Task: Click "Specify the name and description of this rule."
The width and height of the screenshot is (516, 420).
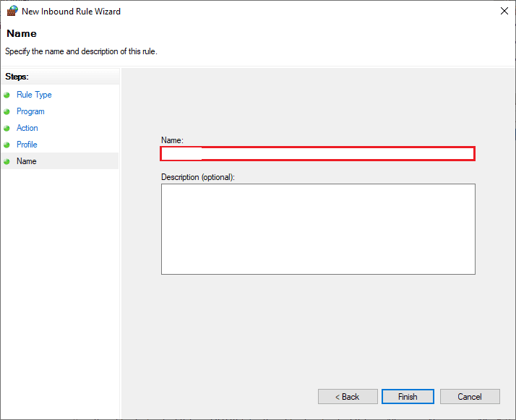Action: (x=81, y=51)
